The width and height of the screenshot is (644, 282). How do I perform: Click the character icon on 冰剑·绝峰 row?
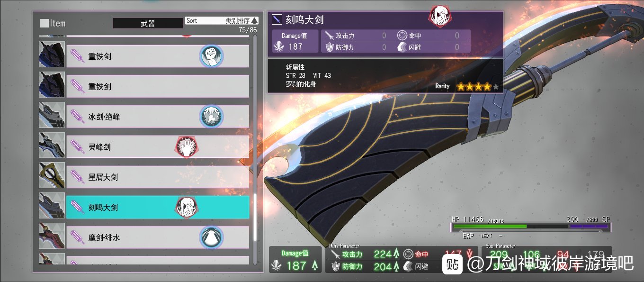211,117
